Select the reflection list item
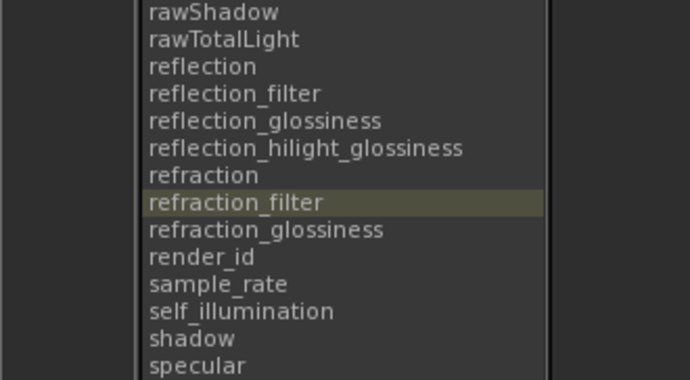The width and height of the screenshot is (690, 380). [343, 67]
